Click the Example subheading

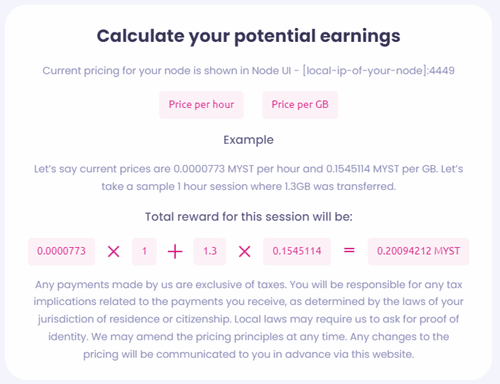pos(248,140)
